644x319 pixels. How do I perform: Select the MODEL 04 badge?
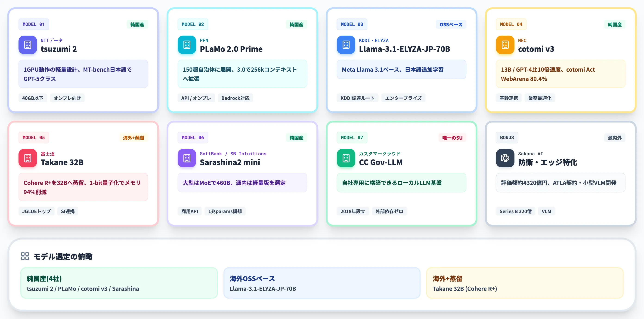[x=511, y=24]
